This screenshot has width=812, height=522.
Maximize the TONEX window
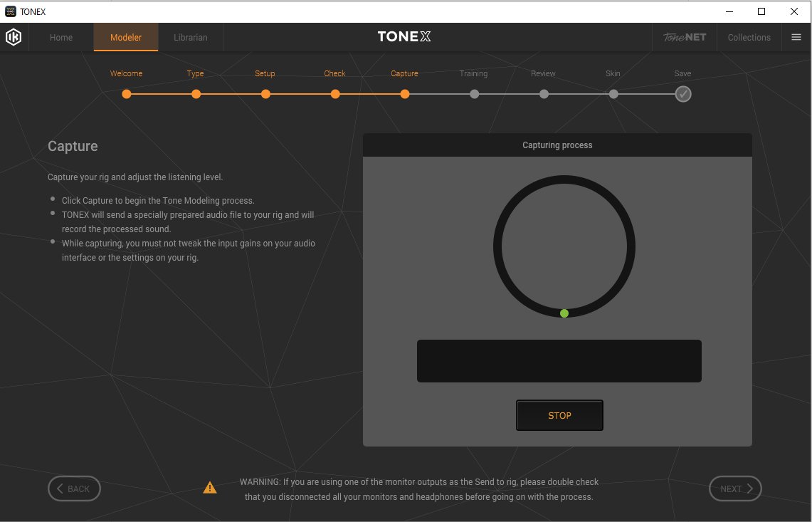coord(761,11)
